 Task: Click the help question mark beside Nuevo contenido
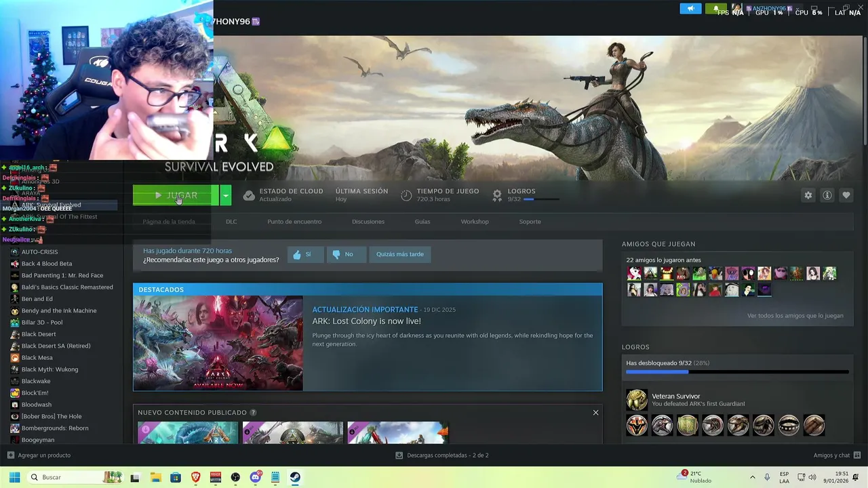coord(253,413)
